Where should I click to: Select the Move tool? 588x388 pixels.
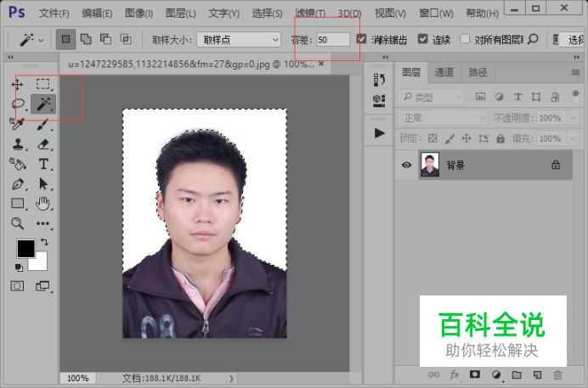click(x=17, y=84)
